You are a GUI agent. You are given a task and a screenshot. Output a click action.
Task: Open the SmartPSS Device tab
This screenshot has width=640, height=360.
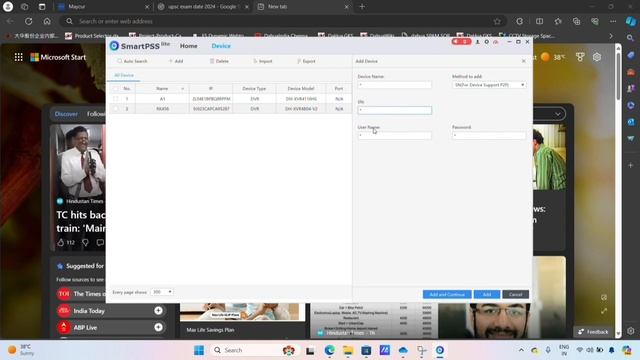click(x=221, y=46)
